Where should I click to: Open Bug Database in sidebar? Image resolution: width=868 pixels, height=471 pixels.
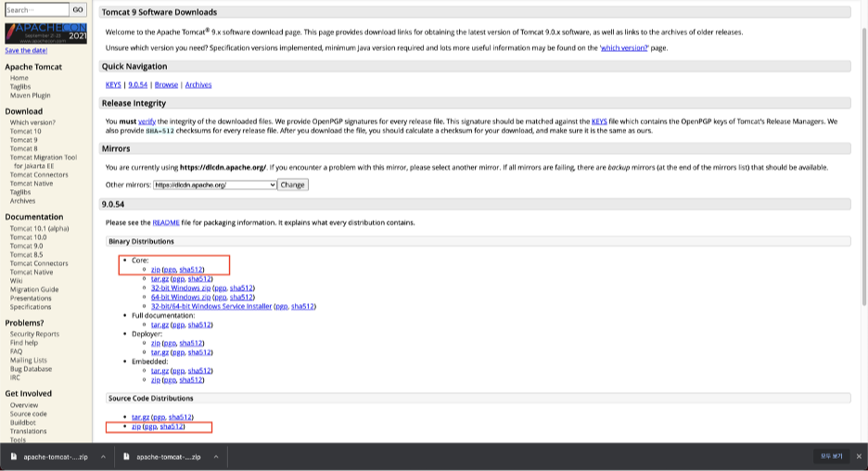(31, 369)
